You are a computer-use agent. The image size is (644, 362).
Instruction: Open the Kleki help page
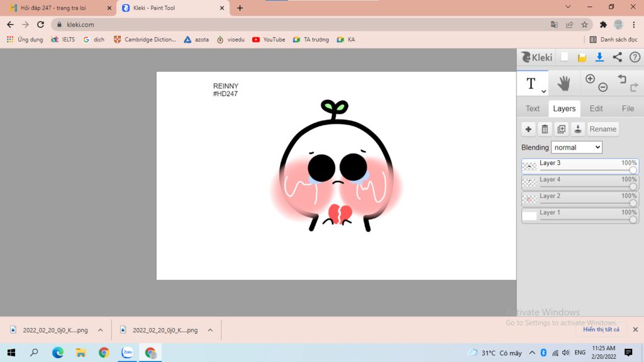635,57
